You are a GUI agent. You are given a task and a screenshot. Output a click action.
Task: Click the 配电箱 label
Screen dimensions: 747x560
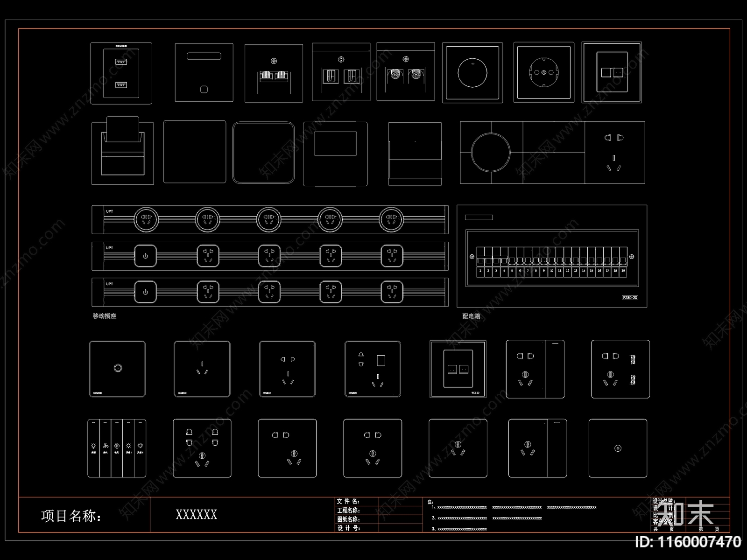pos(471,316)
